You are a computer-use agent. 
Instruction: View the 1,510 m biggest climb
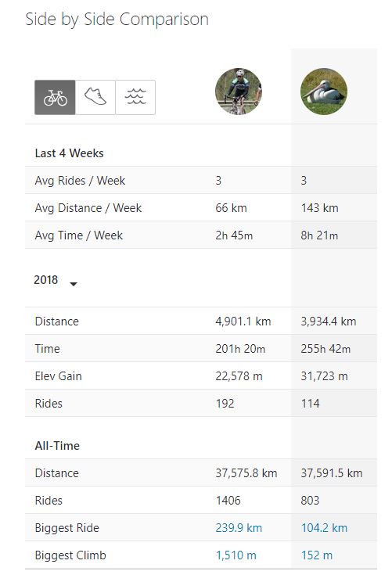236,555
